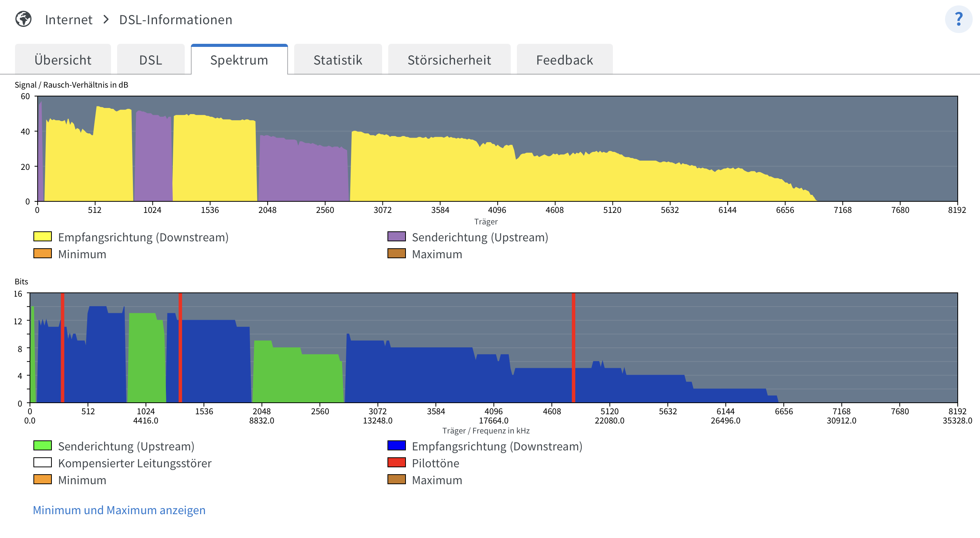
Task: Click green Upstream swatch in Bits legend
Action: pyautogui.click(x=43, y=445)
